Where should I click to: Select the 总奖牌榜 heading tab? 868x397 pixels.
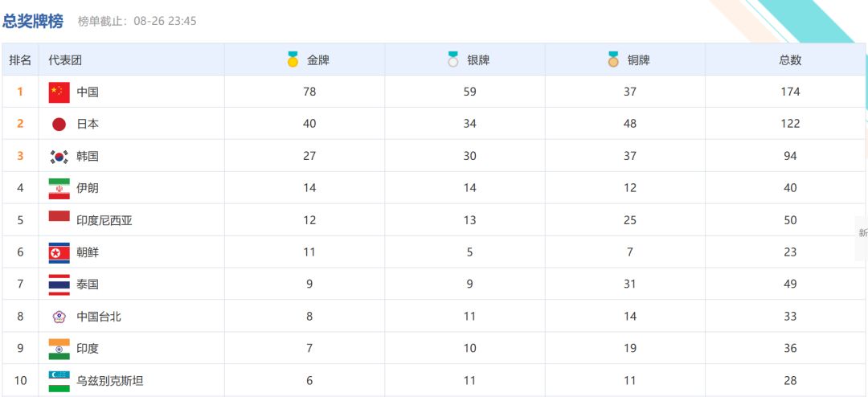33,21
